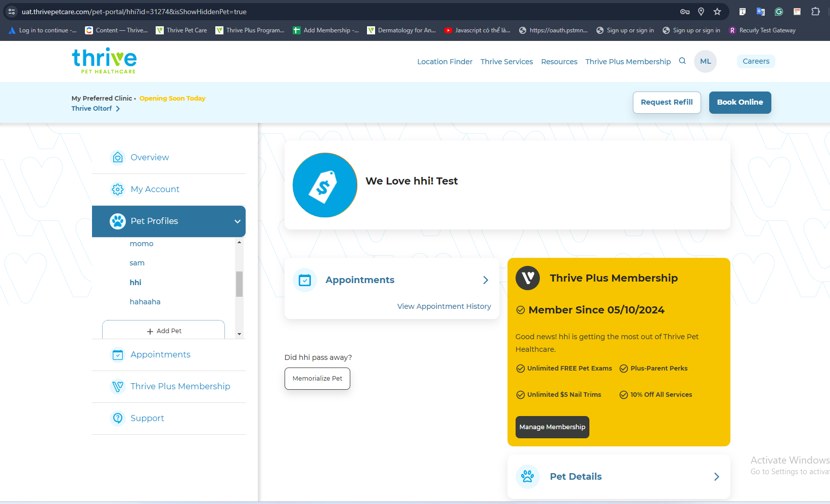Image resolution: width=830 pixels, height=504 pixels.
Task: Expand the Pet Details card arrow
Action: (717, 477)
